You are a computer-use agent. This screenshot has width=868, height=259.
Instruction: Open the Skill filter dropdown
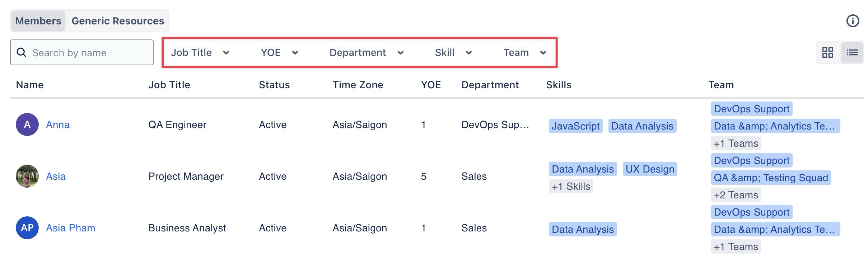click(453, 53)
